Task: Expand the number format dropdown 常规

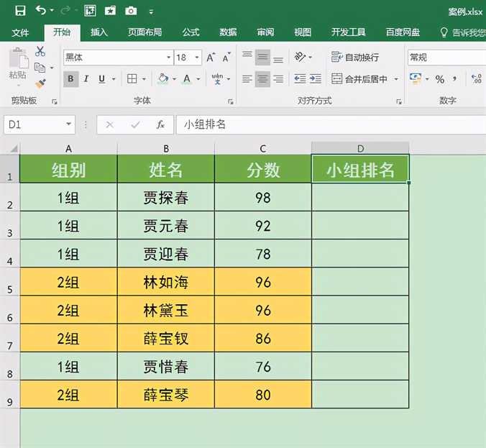Action: 446,58
